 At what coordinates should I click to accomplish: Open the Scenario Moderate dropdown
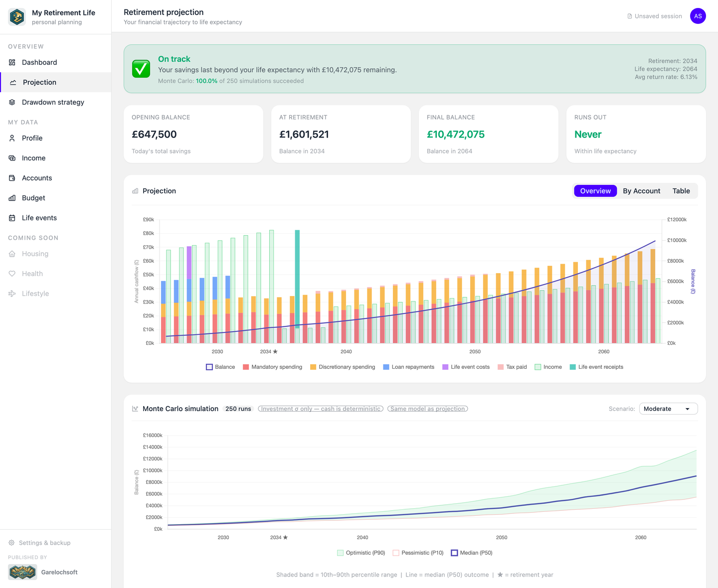point(668,409)
